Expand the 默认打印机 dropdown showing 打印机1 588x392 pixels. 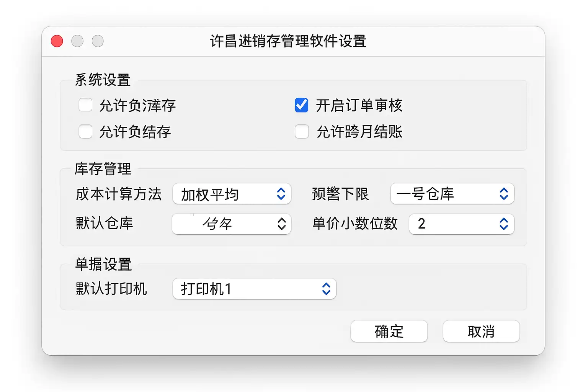[x=255, y=289]
